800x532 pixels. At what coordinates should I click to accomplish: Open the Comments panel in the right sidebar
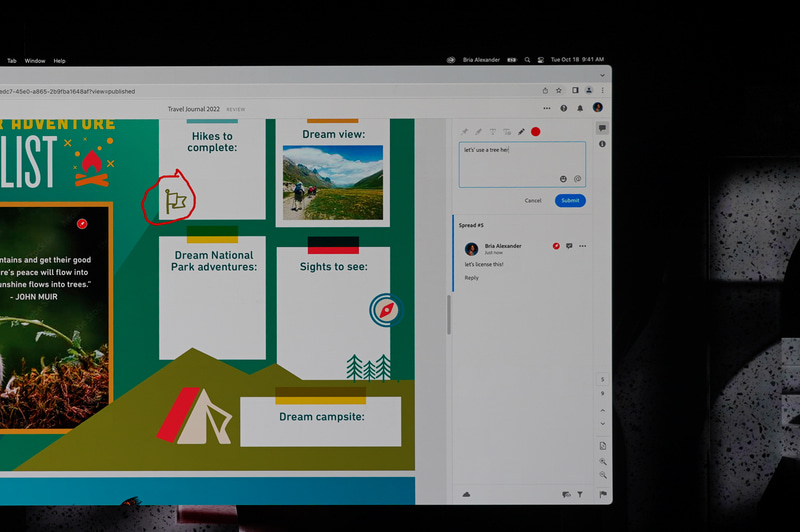602,128
